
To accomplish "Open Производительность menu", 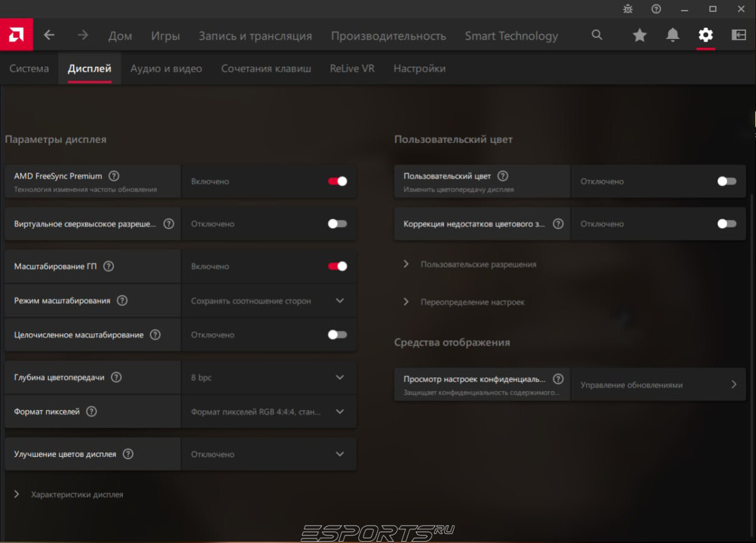I will coord(388,36).
